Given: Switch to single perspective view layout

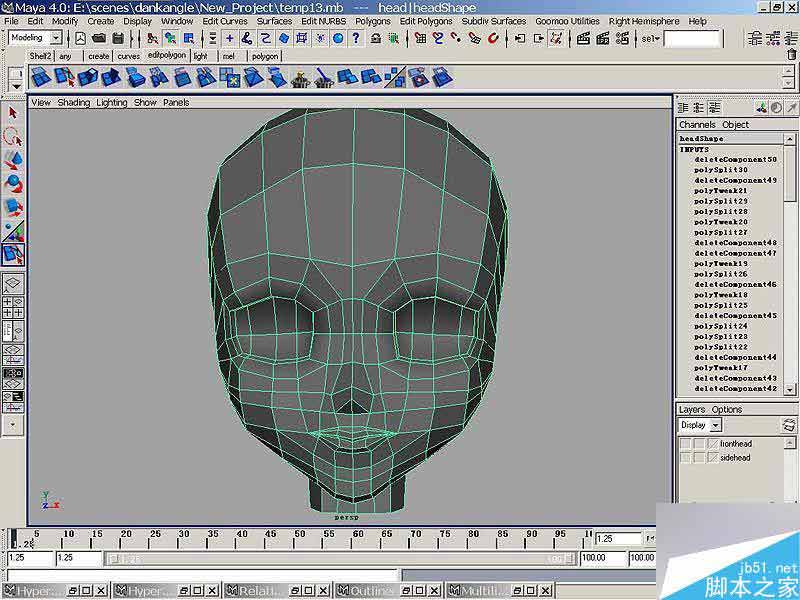Looking at the screenshot, I should click(13, 283).
